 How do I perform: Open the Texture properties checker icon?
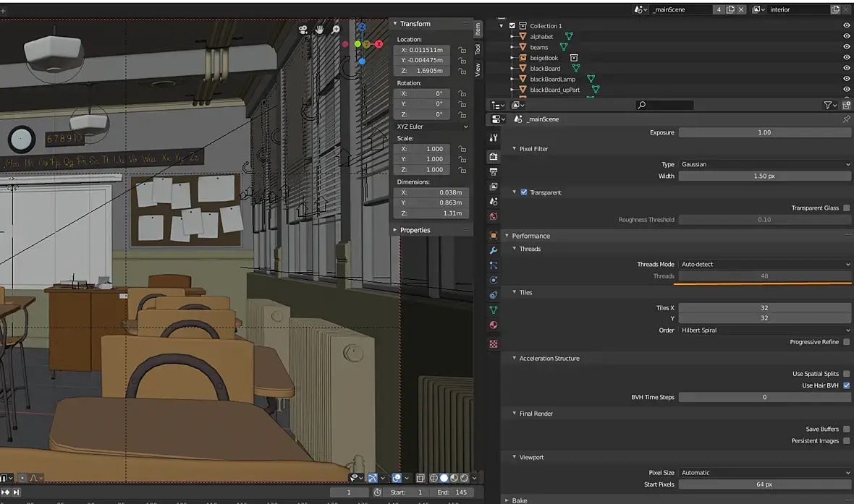(x=494, y=344)
